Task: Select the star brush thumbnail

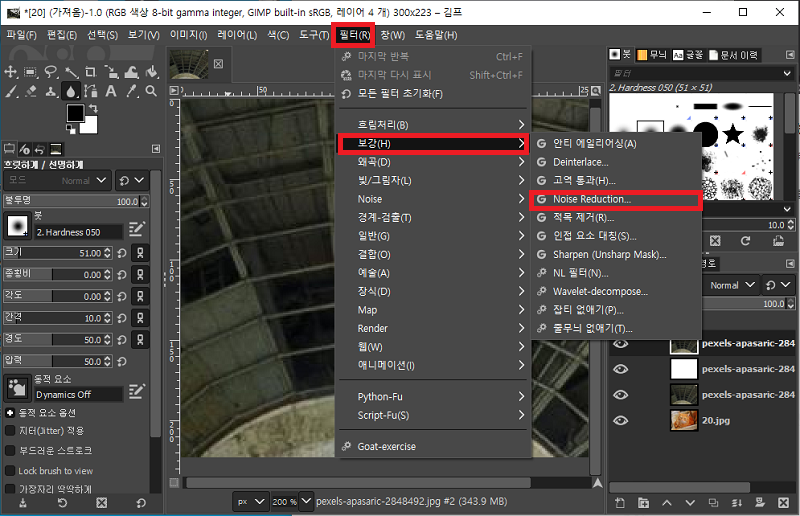Action: [x=733, y=134]
